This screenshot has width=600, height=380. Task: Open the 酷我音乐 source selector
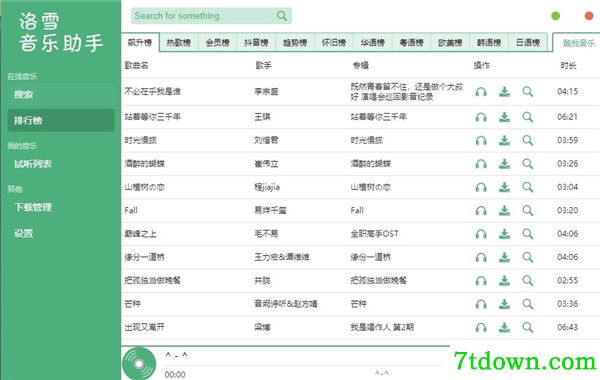(577, 43)
